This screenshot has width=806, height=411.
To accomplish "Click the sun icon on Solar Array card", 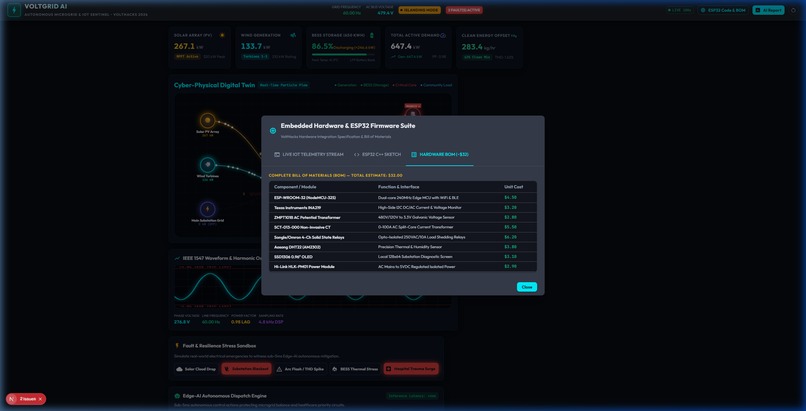I will [222, 35].
